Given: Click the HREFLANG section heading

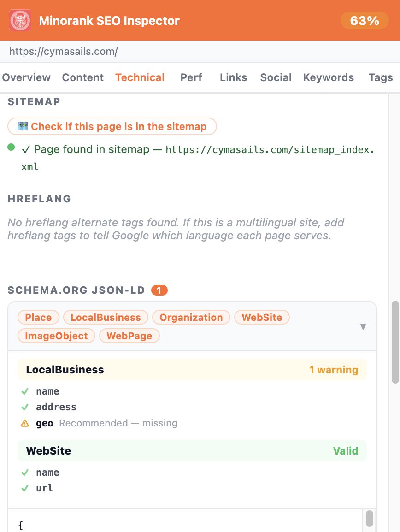Looking at the screenshot, I should pyautogui.click(x=39, y=199).
